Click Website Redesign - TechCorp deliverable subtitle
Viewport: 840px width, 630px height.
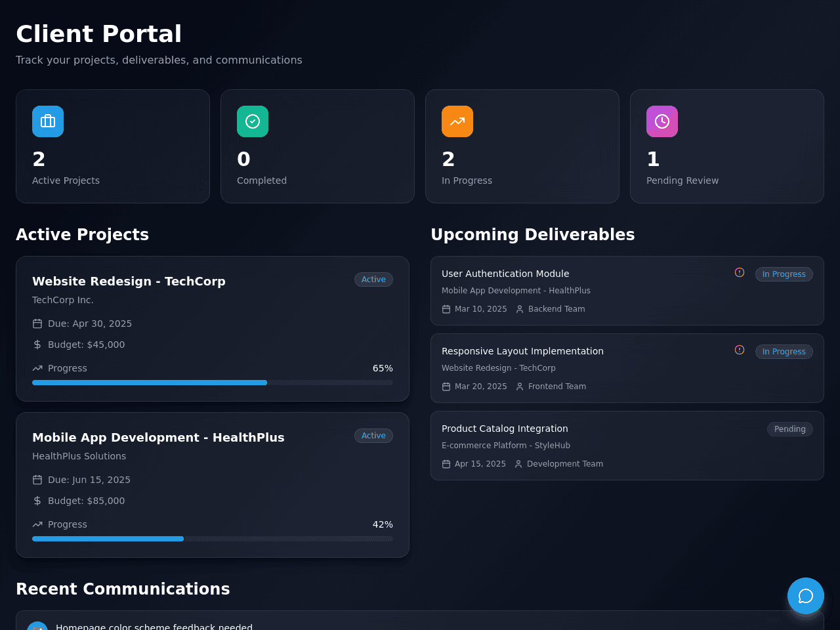tap(499, 368)
